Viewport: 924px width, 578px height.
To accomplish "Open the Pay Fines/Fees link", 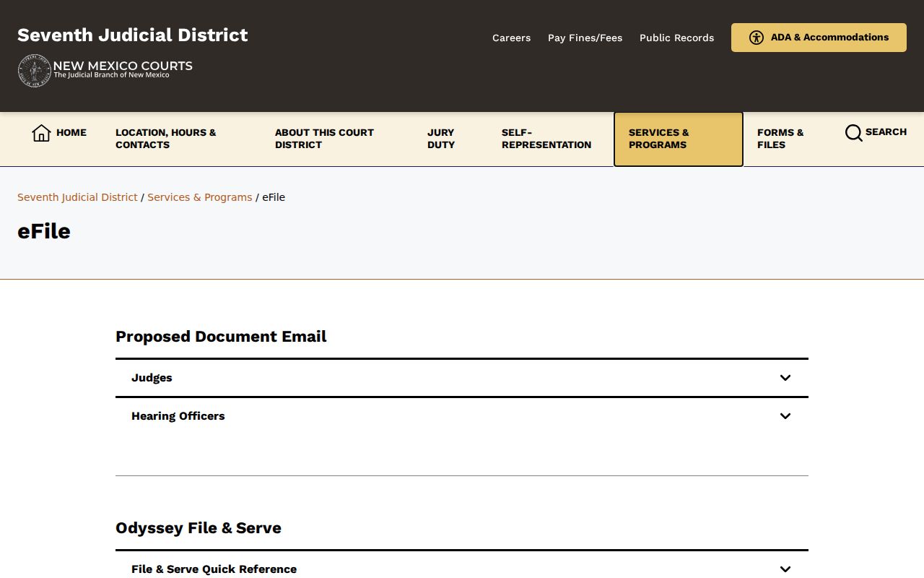I will (585, 38).
